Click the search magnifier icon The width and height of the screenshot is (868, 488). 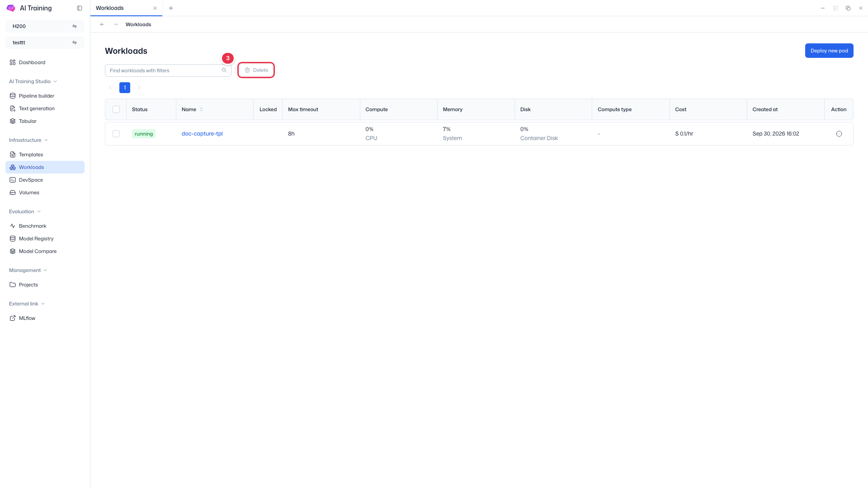(x=224, y=70)
